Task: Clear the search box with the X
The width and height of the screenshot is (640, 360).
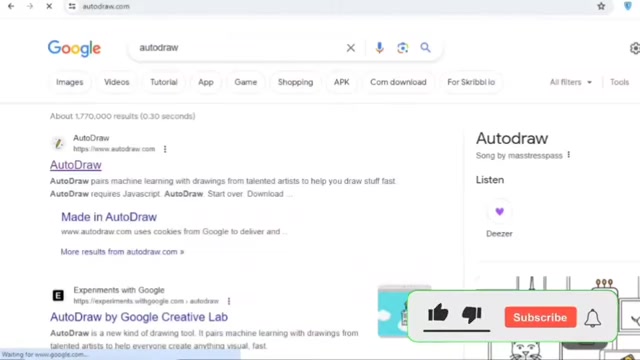Action: (351, 48)
